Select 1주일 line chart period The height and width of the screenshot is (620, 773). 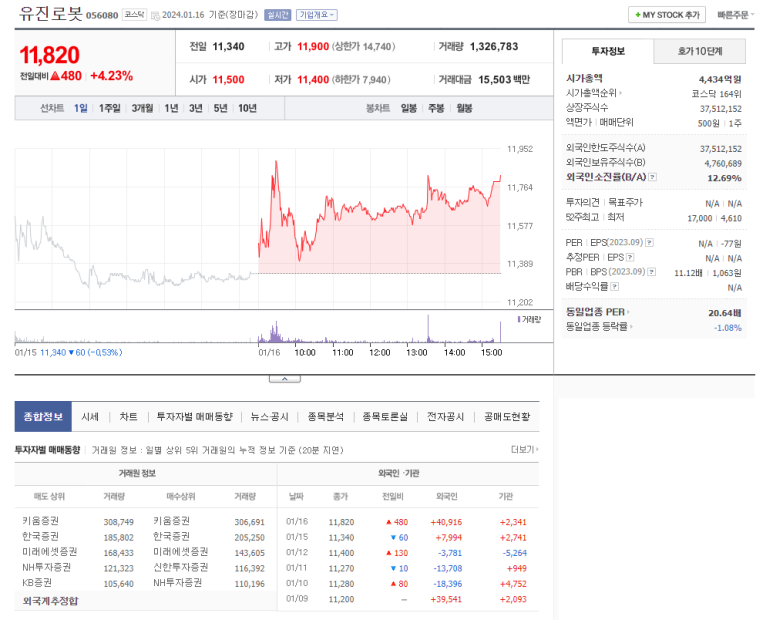click(109, 108)
